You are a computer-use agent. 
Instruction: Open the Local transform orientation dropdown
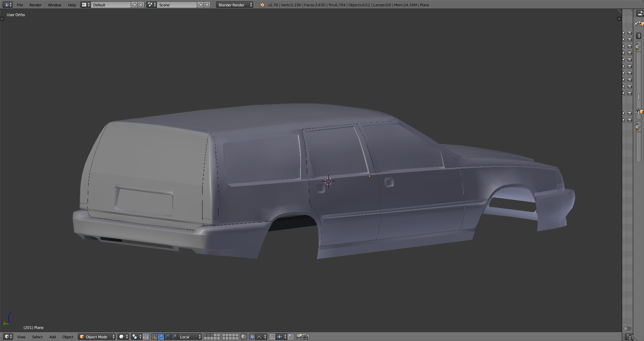tap(190, 337)
